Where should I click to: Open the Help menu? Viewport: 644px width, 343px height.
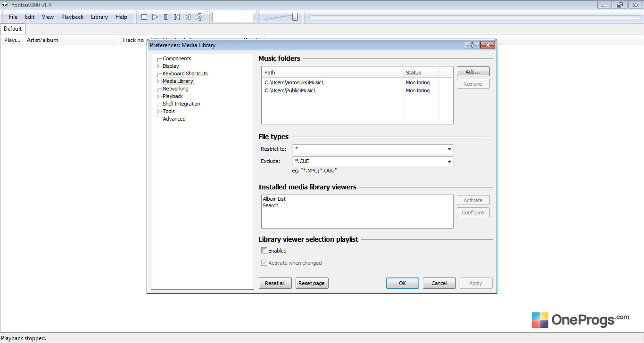click(121, 17)
